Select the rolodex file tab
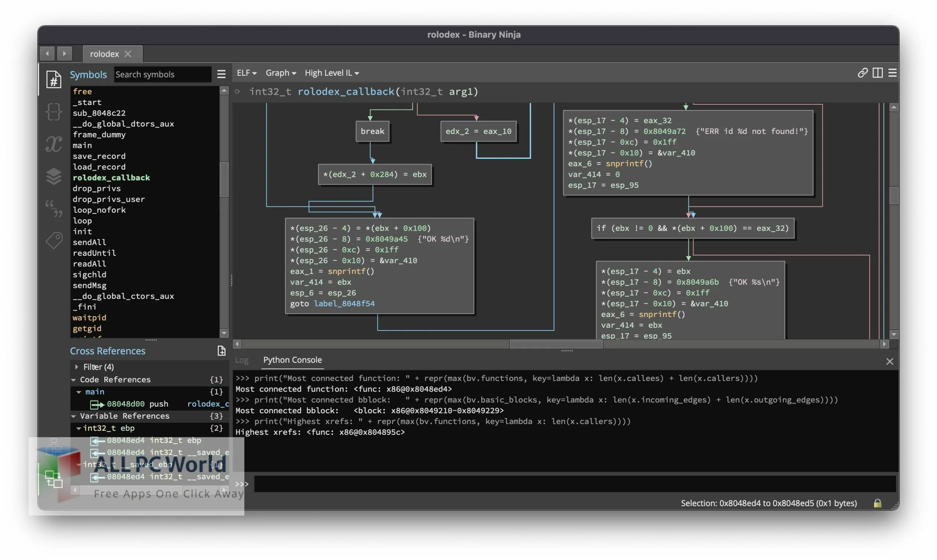Image resolution: width=937 pixels, height=560 pixels. pyautogui.click(x=105, y=54)
